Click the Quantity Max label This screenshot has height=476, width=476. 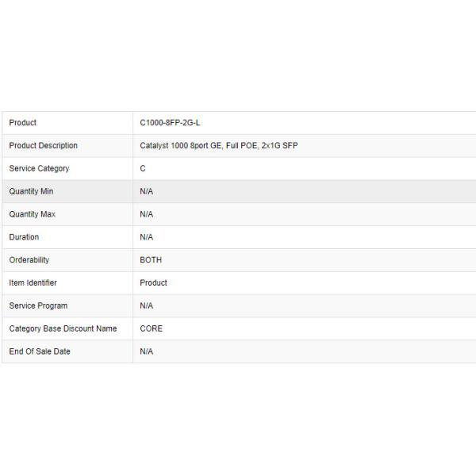pyautogui.click(x=33, y=214)
